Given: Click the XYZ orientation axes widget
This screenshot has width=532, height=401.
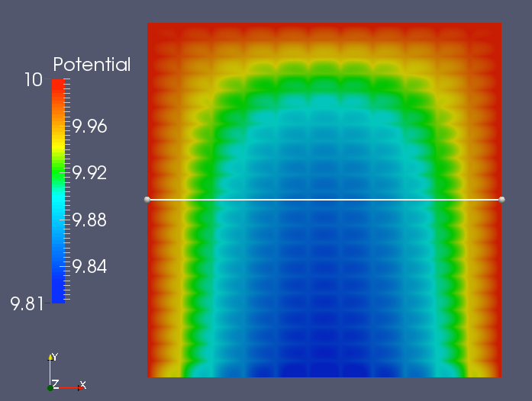Looking at the screenshot, I should (x=67, y=372).
